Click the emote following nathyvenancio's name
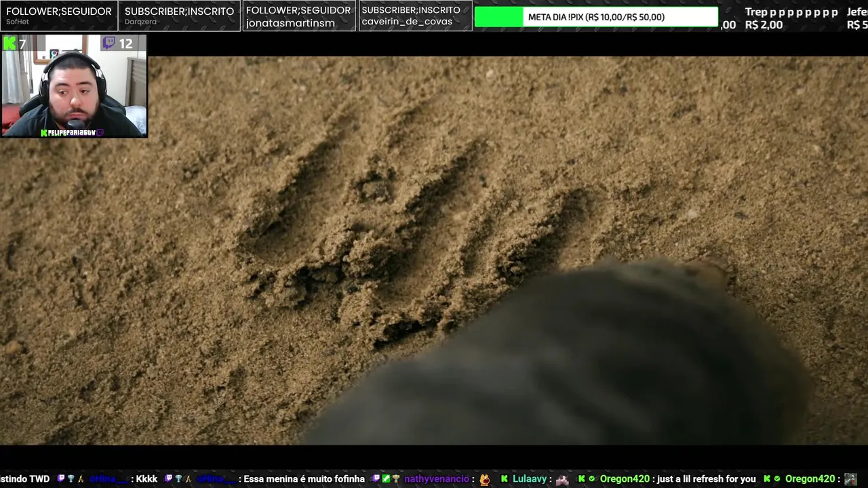The height and width of the screenshot is (488, 868). point(484,479)
